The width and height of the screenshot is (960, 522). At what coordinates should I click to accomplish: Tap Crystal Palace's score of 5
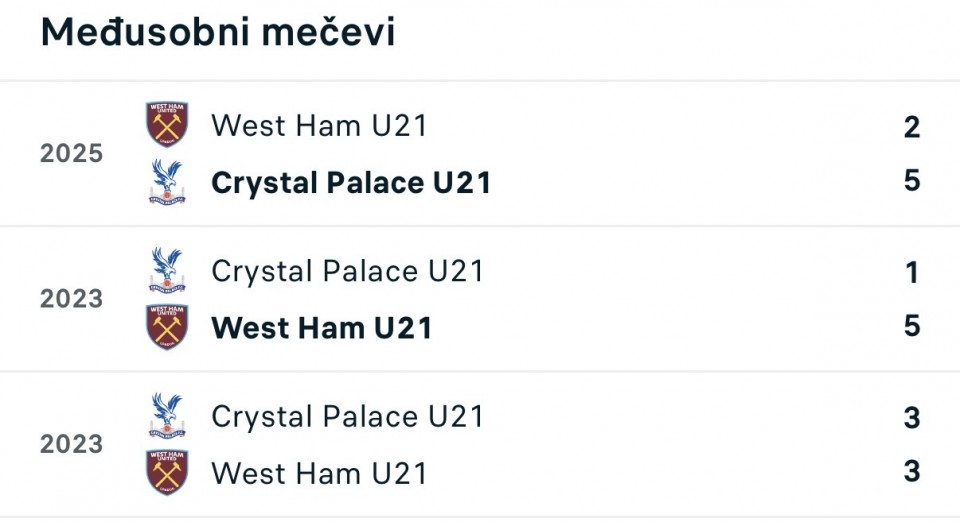[x=911, y=181]
